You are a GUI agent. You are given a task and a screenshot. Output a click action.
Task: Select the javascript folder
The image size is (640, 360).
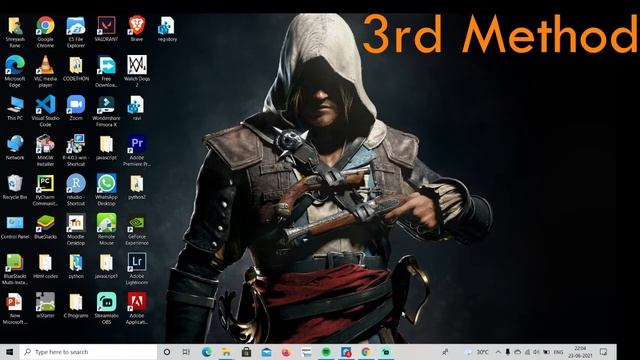point(106,148)
